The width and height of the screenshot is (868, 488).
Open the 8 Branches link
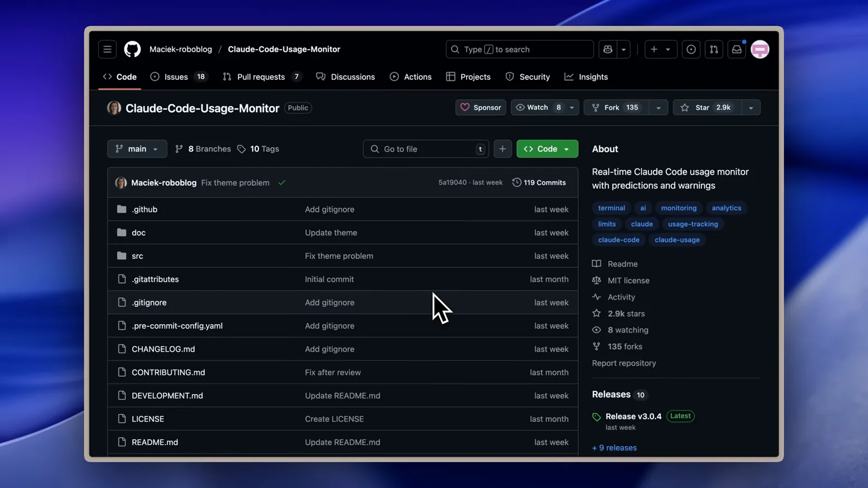[x=203, y=149]
